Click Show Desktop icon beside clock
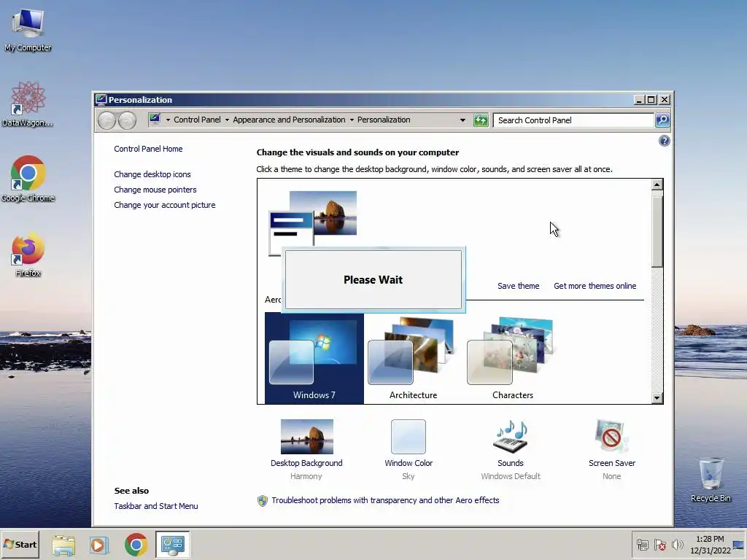 [739, 545]
